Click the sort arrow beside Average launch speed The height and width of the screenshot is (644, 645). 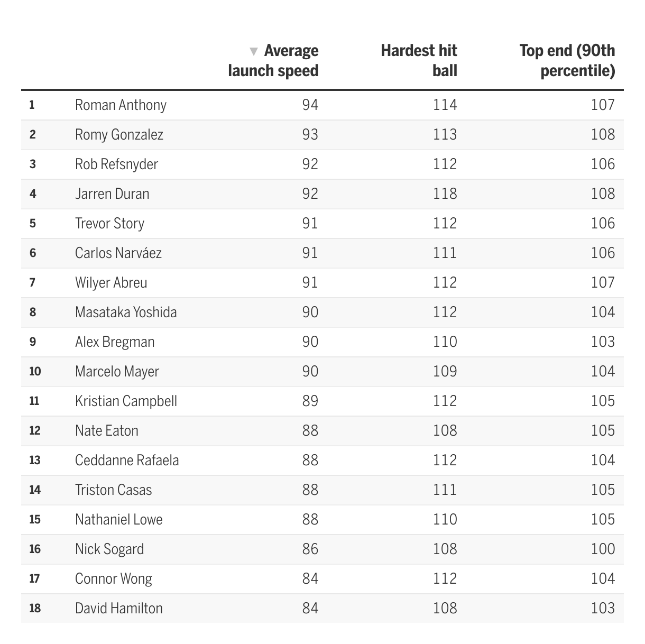(254, 51)
